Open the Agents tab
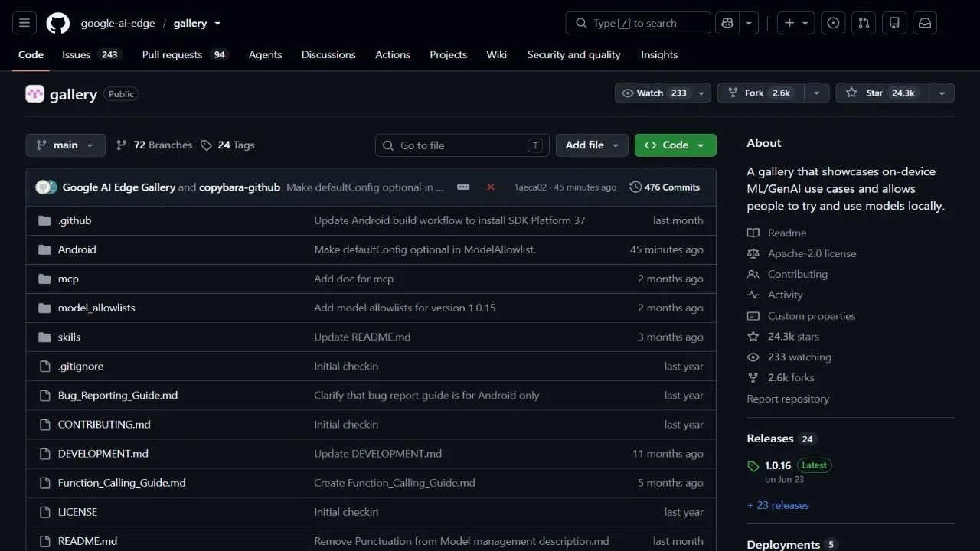 (x=265, y=55)
